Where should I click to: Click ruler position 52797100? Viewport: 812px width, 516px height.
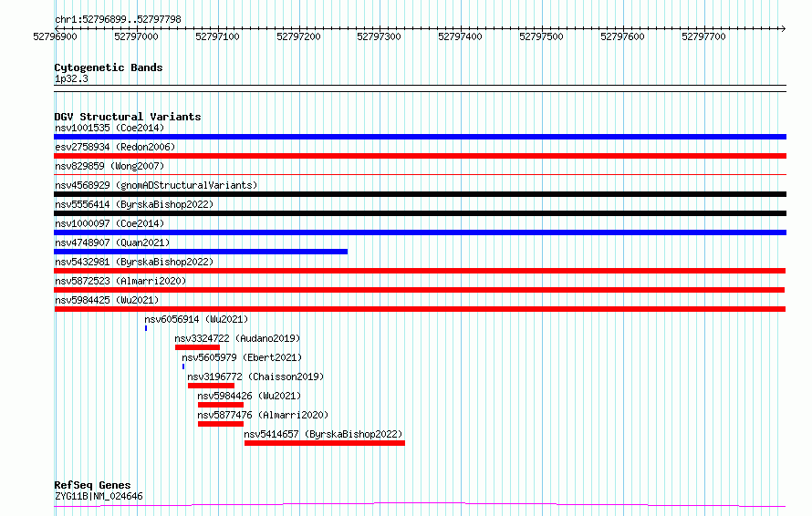(217, 36)
